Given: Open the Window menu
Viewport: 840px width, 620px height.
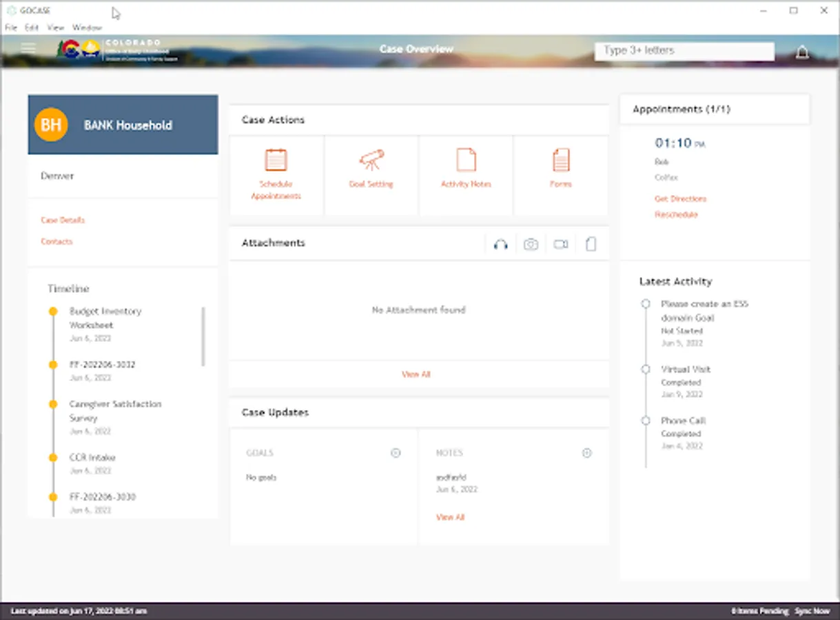Looking at the screenshot, I should [x=87, y=28].
